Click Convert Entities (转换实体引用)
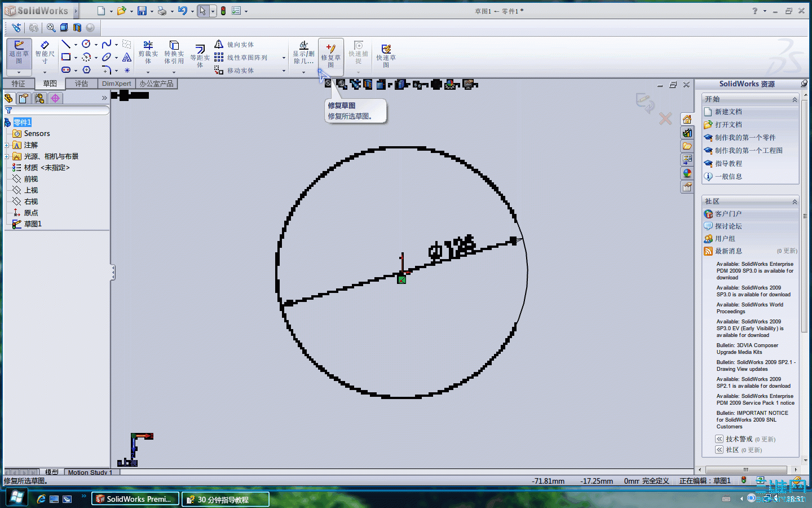The width and height of the screenshot is (812, 508). click(x=174, y=53)
